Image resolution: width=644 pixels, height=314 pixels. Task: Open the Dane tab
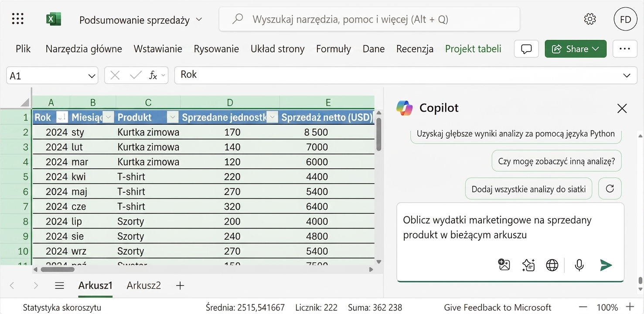[374, 49]
